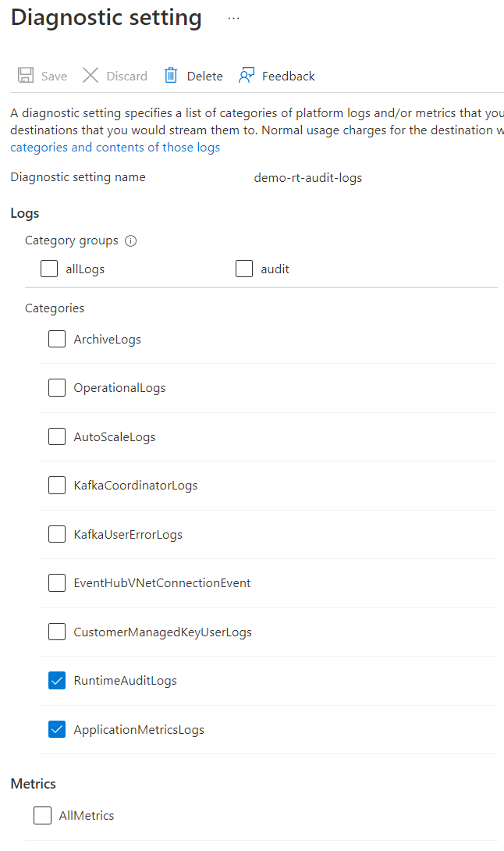Check the KafkaCoordinatorLogs checkbox
Viewport: 504px width, 851px height.
pyautogui.click(x=57, y=486)
